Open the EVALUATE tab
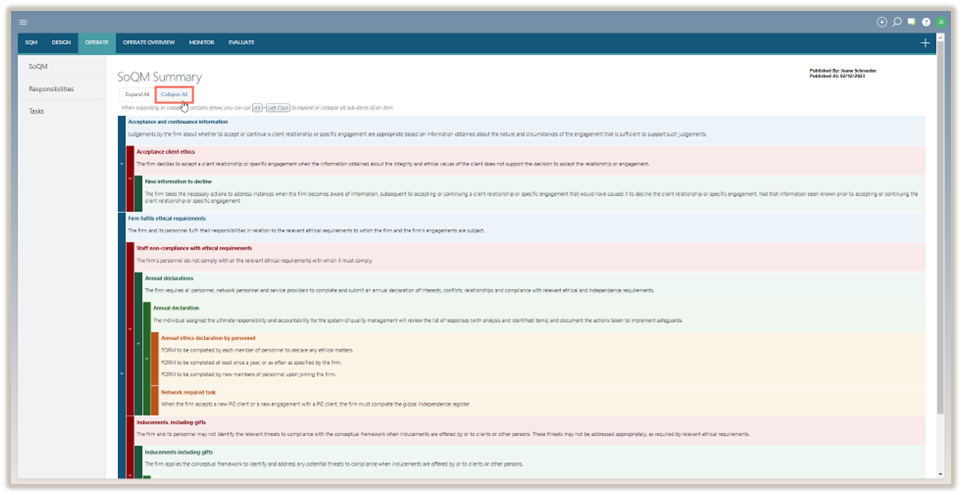This screenshot has height=495, width=962. (241, 42)
